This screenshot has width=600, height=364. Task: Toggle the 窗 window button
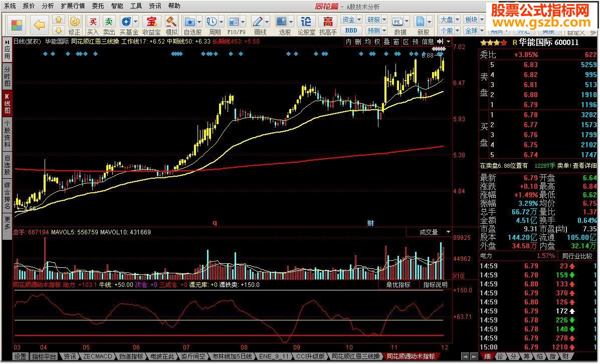[x=396, y=41]
